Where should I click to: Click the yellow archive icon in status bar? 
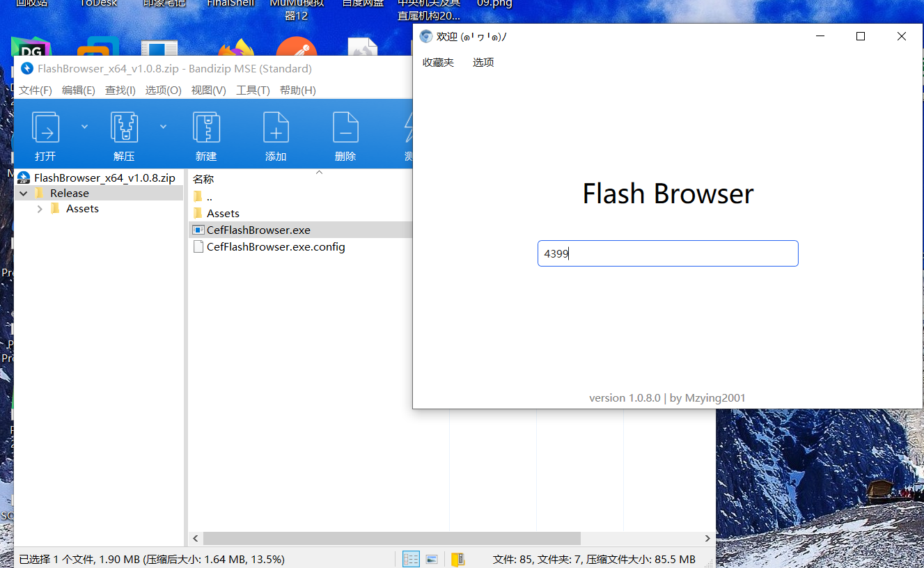[x=457, y=559]
